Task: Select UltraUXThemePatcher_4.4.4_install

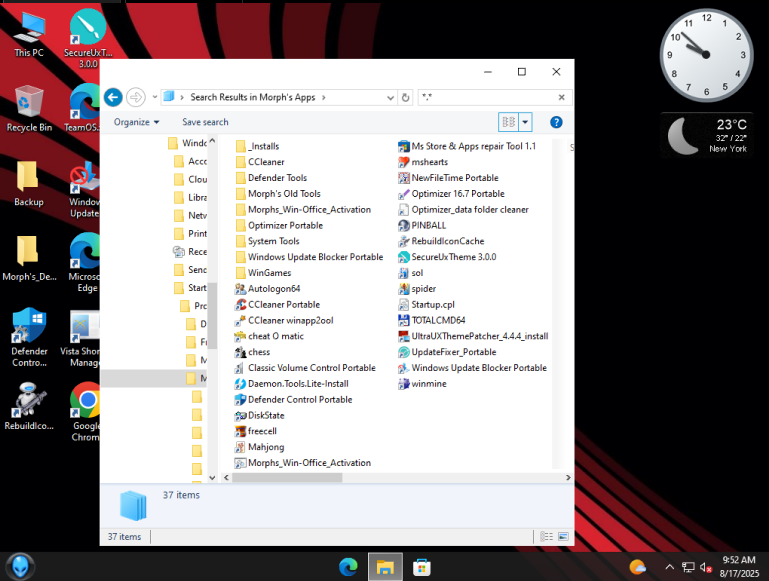Action: point(473,336)
